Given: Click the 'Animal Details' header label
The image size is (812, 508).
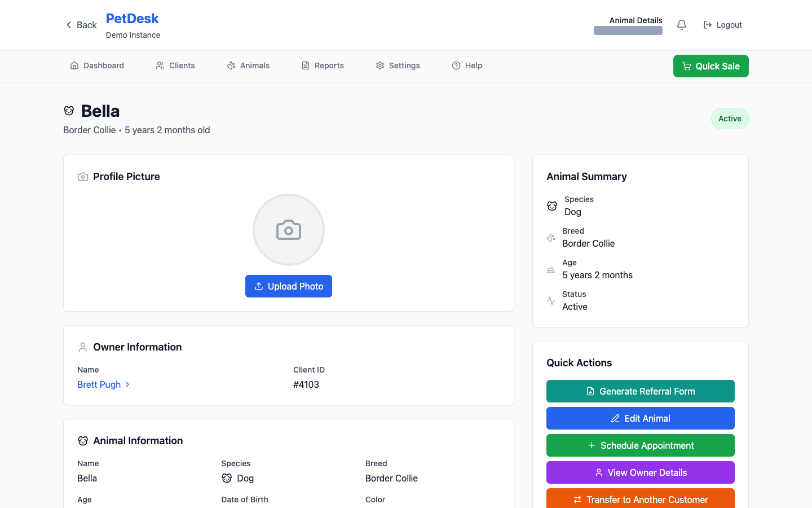Looking at the screenshot, I should click(636, 20).
